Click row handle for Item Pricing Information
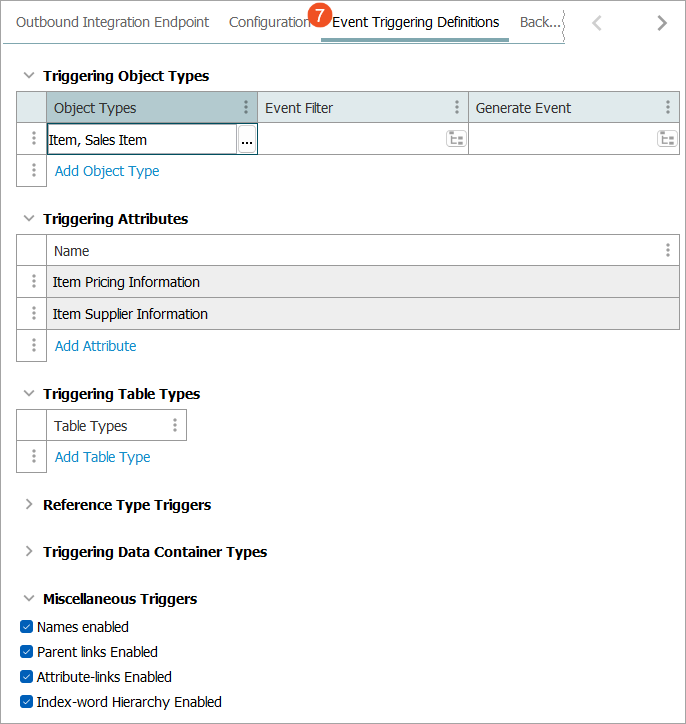This screenshot has height=724, width=686. [x=33, y=282]
